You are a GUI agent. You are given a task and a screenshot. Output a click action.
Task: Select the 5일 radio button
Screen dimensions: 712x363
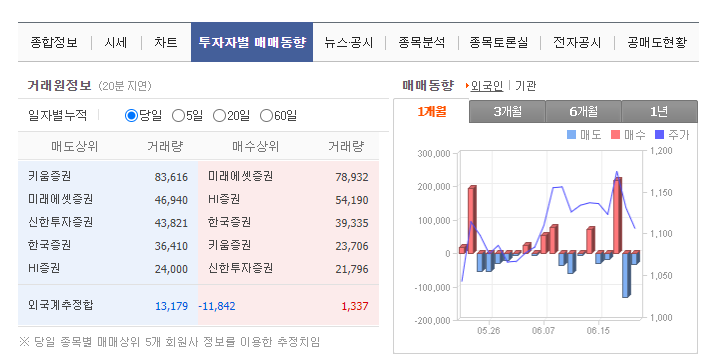(x=178, y=116)
